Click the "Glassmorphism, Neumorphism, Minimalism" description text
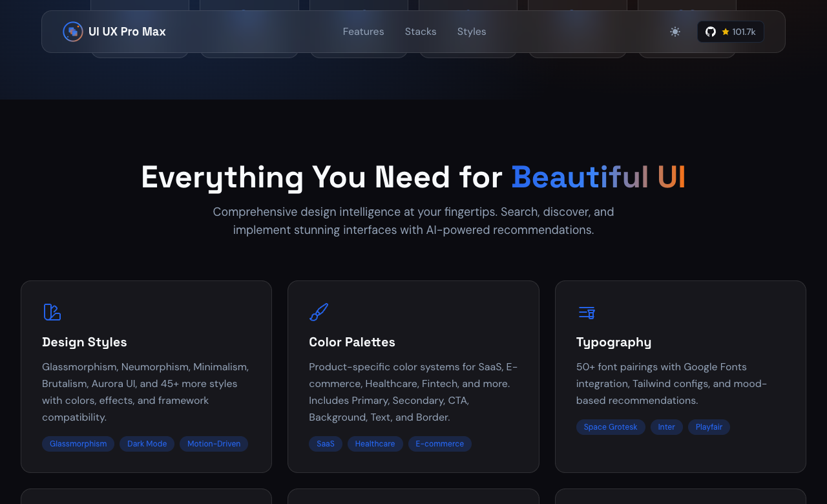 (145, 392)
